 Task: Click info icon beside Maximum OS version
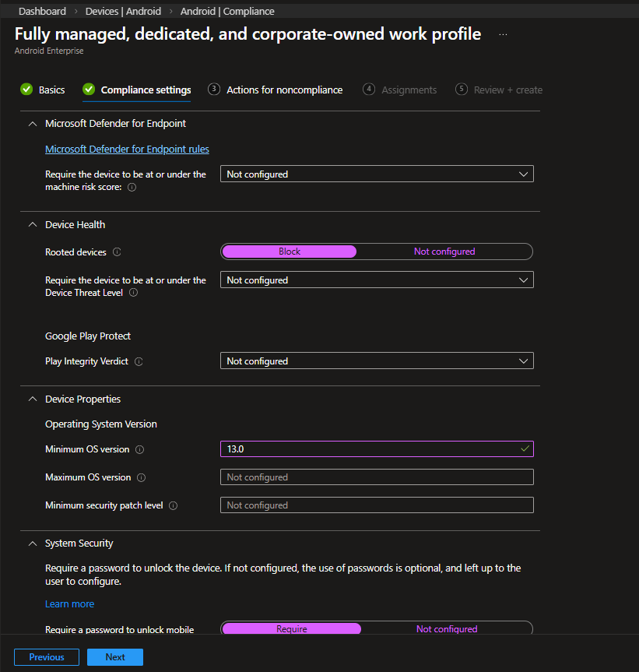[x=142, y=478]
